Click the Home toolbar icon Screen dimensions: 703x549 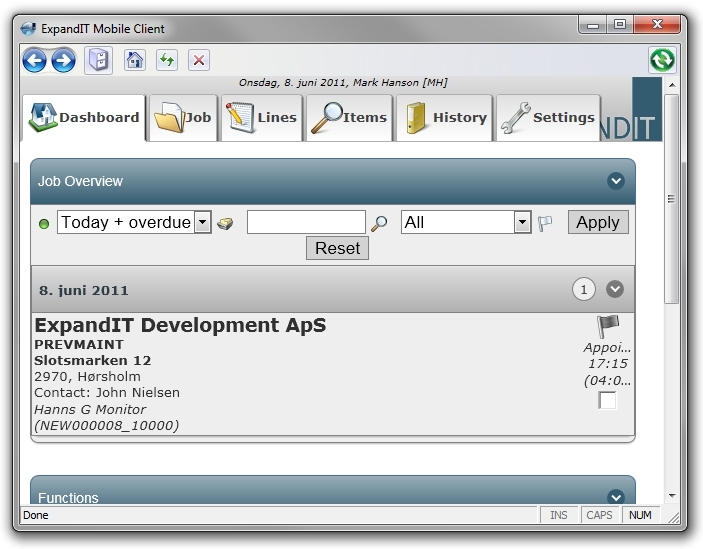pyautogui.click(x=135, y=60)
